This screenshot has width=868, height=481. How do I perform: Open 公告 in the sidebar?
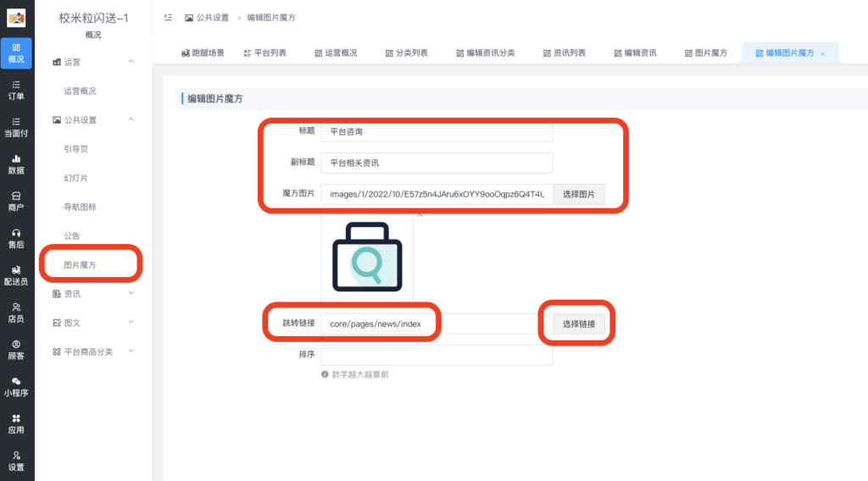point(72,235)
